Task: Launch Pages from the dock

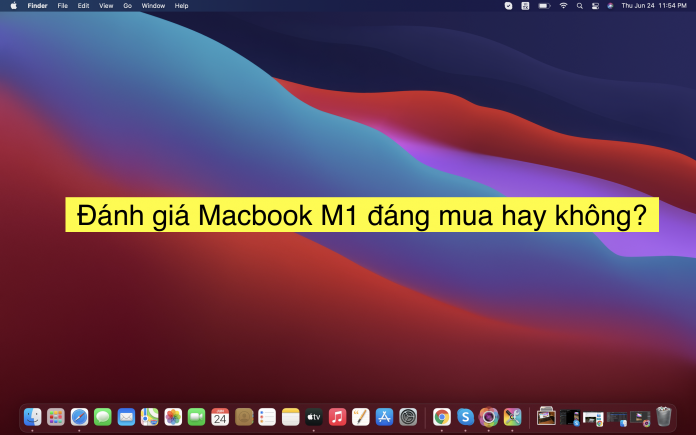Action: (x=361, y=417)
